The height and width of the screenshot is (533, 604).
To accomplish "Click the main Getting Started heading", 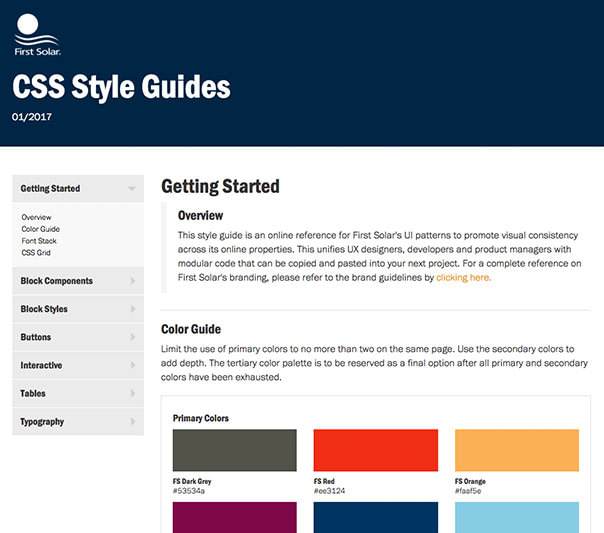I will point(220,186).
